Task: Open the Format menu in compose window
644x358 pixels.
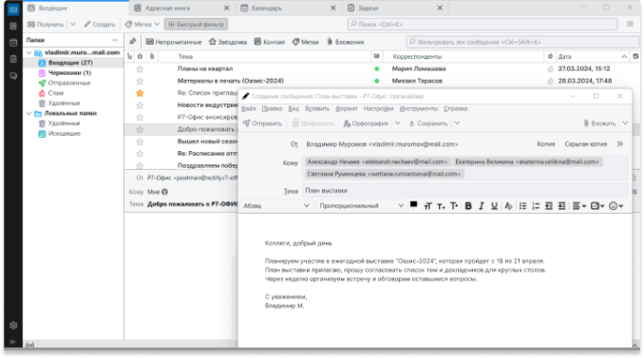Action: coord(347,109)
